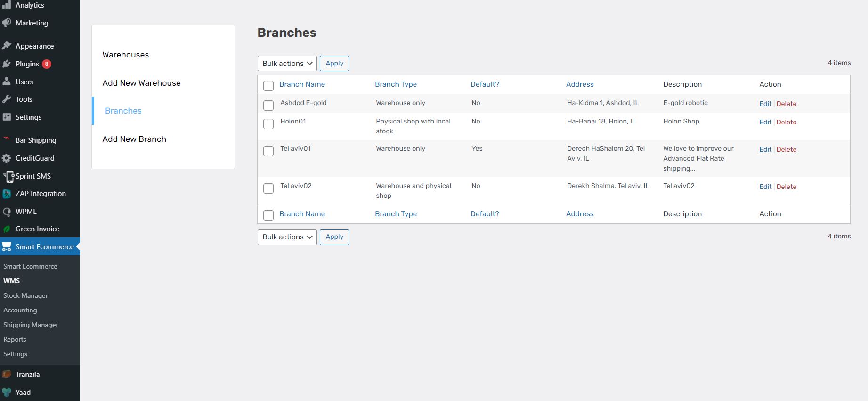Go to Stock Manager submenu item
868x401 pixels.
[25, 295]
